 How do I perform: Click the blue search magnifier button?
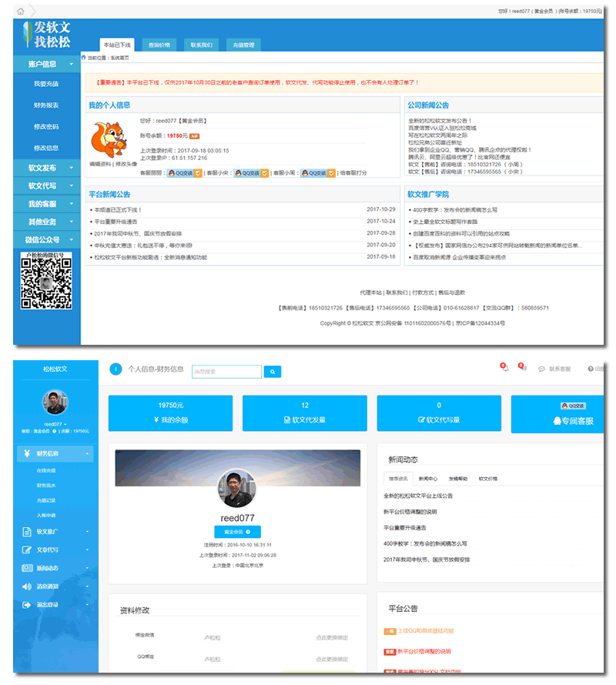coord(273,372)
